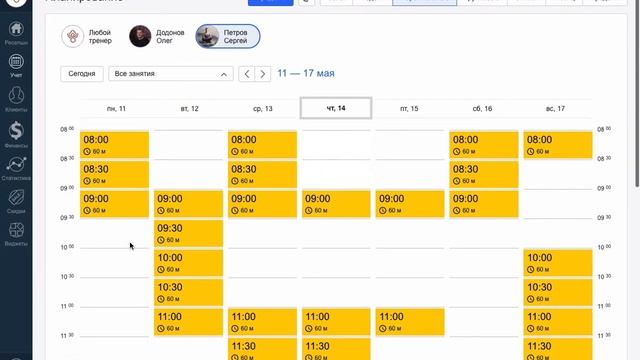Open Wednesday 13 slot at 08:30
The height and width of the screenshot is (360, 640).
(x=262, y=174)
